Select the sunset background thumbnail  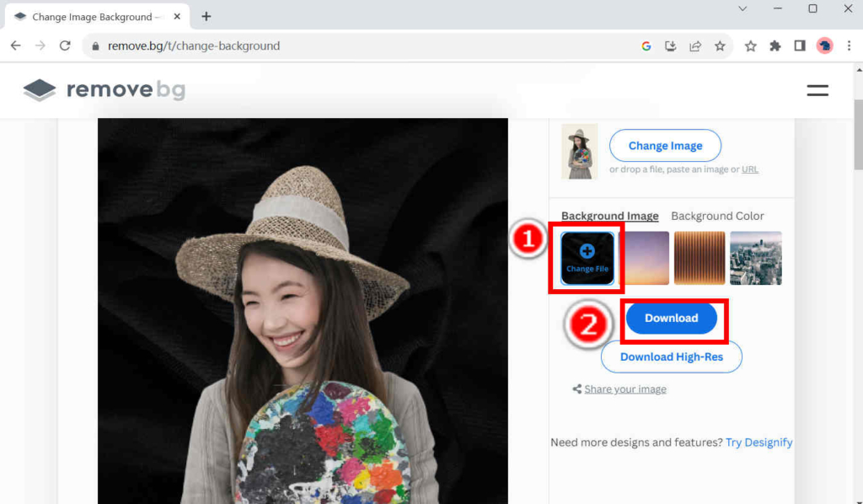point(643,258)
